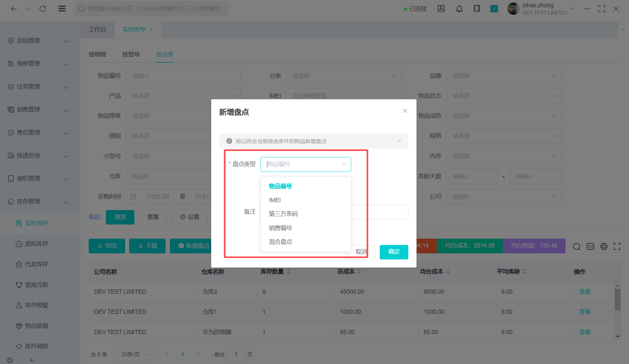Click the 虚拟库存 sidebar item
This screenshot has height=364, width=629.
pos(36,244)
